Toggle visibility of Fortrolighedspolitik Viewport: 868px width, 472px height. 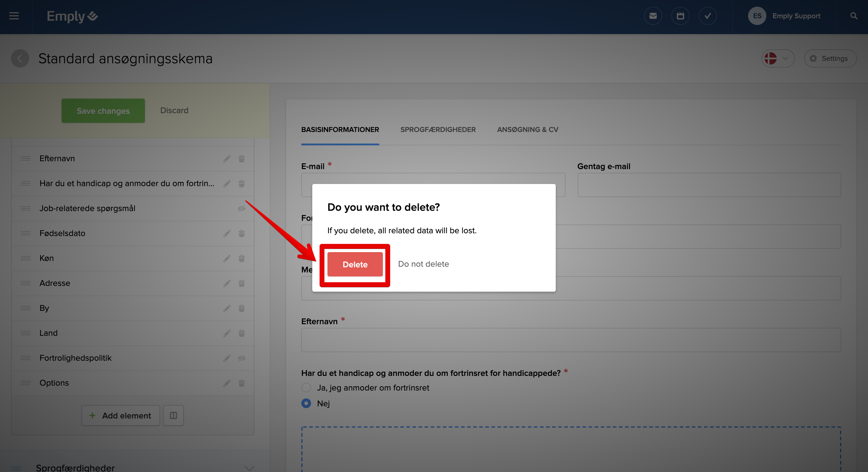242,358
